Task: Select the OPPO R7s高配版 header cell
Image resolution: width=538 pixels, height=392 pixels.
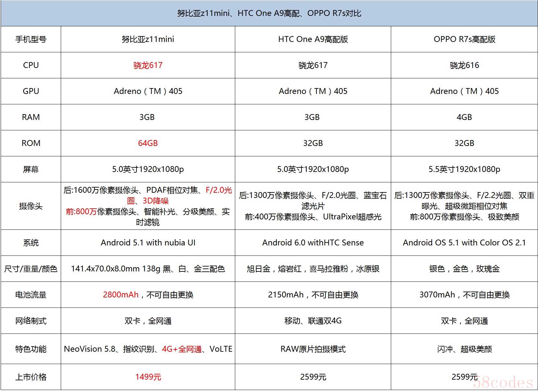Action: click(464, 39)
